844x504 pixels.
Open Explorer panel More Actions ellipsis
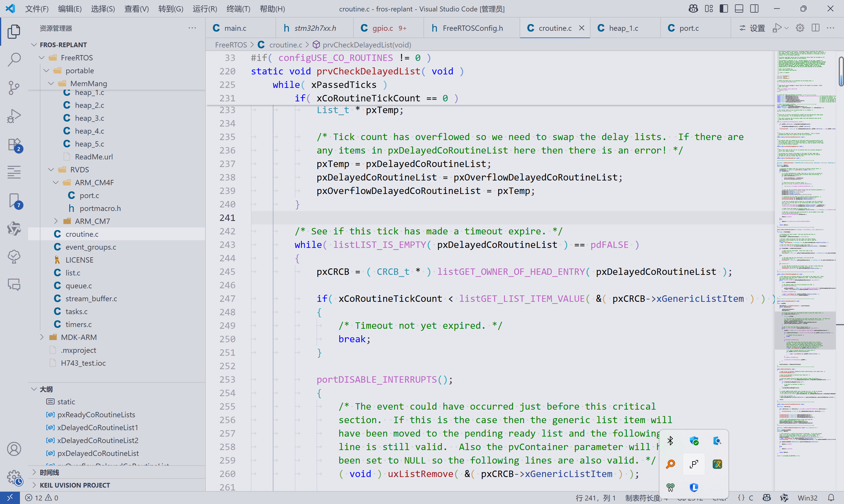click(192, 28)
